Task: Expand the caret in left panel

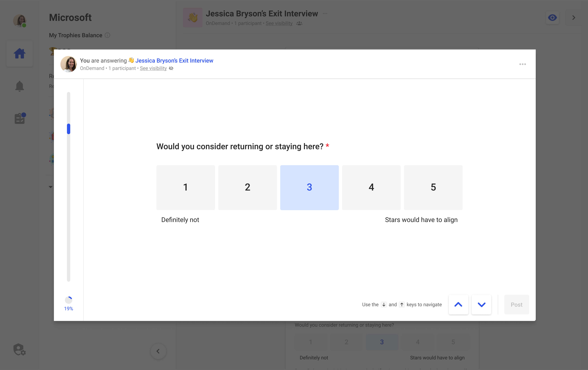Action: tap(50, 187)
